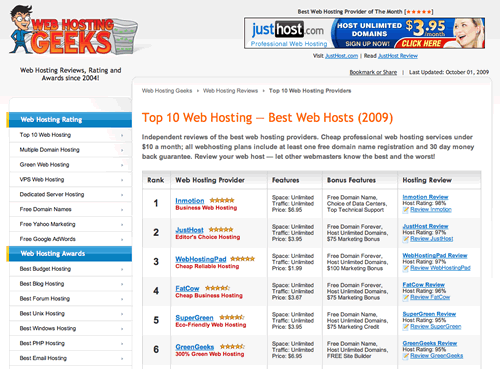This screenshot has height=369, width=500.
Task: Click the Review Inmotion link
Action: pyautogui.click(x=431, y=210)
